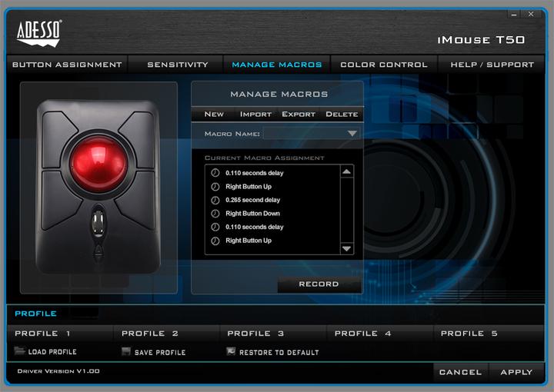This screenshot has width=554, height=392.
Task: Select the first 0.110 seconds delay entry
Action: [255, 173]
